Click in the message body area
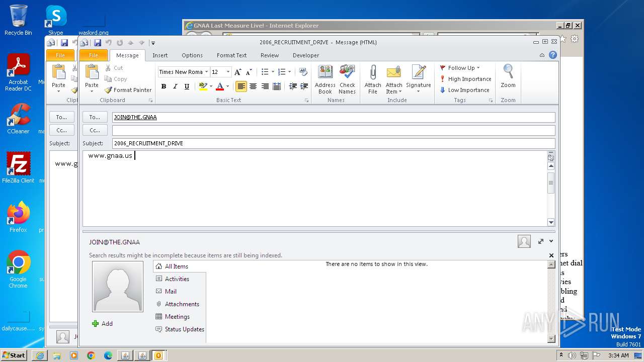644x362 pixels. pos(315,189)
